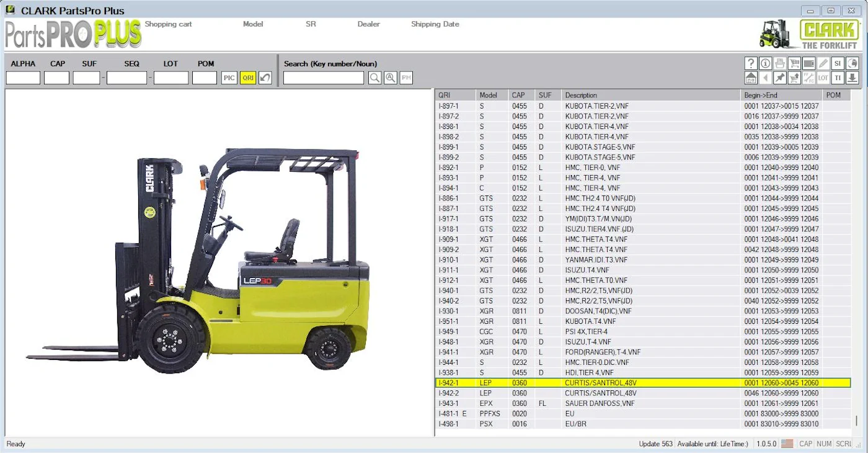Open the information (i) icon
The height and width of the screenshot is (453, 868).
(x=766, y=63)
